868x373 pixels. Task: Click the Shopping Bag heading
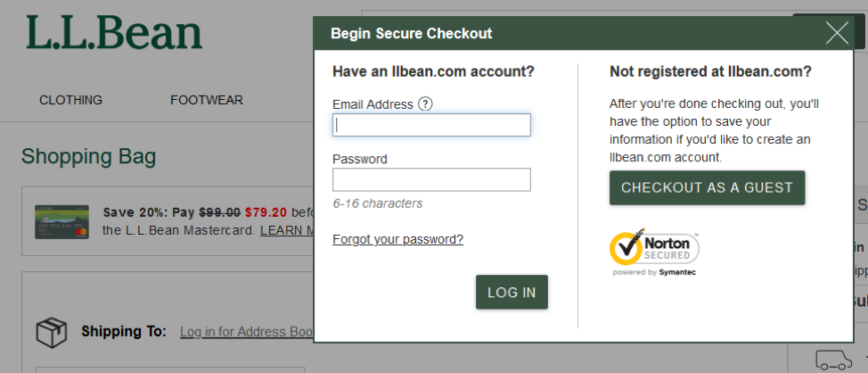(88, 157)
